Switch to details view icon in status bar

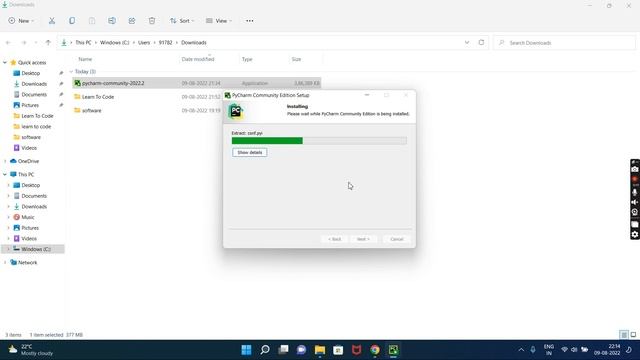point(624,335)
